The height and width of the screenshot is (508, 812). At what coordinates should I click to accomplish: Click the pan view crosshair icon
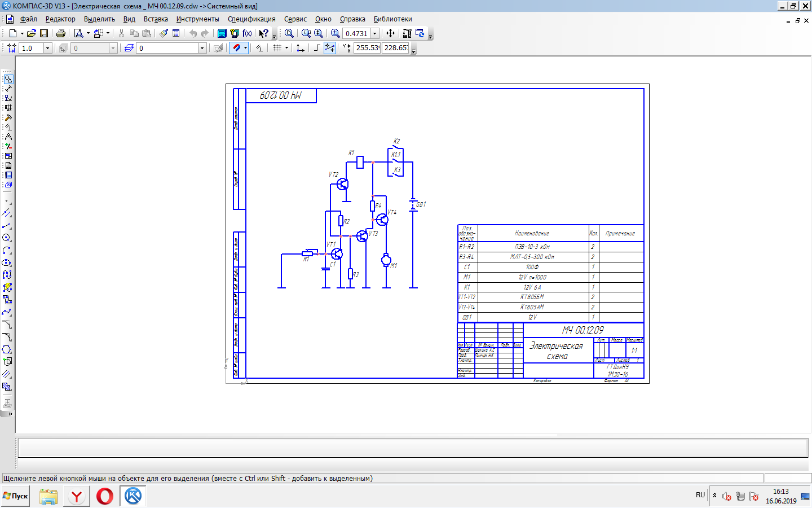tap(390, 33)
